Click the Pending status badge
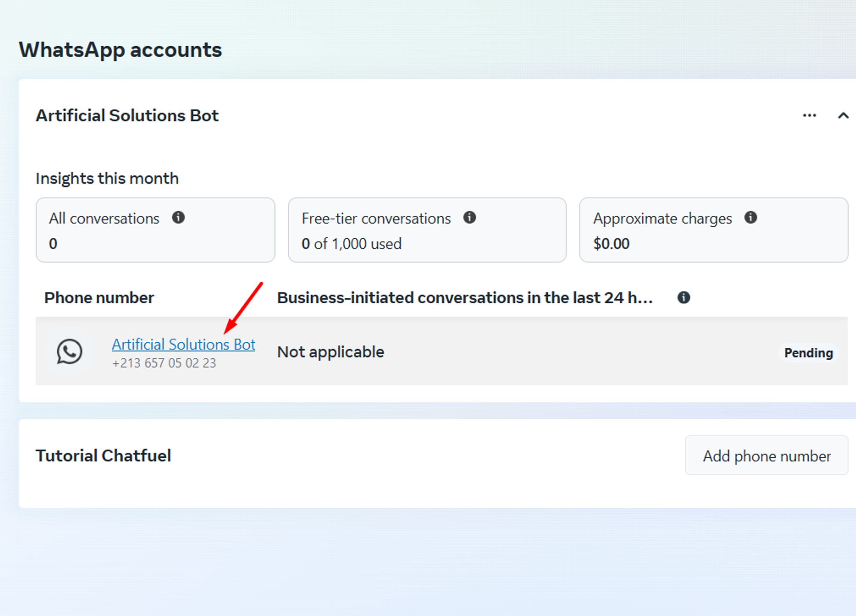 coord(808,353)
